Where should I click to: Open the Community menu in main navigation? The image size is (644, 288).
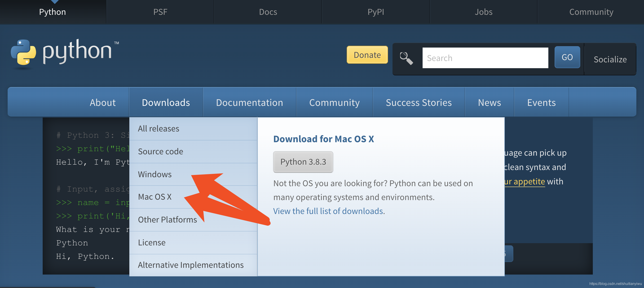334,103
